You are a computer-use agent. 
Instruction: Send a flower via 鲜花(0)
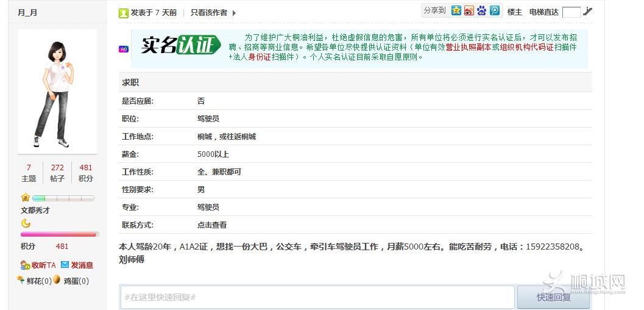click(x=34, y=281)
